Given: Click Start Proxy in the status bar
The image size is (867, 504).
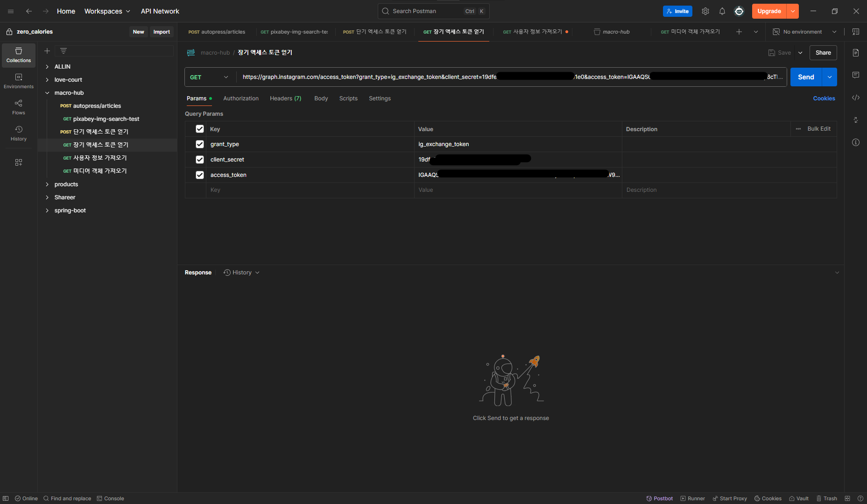Looking at the screenshot, I should point(730,498).
